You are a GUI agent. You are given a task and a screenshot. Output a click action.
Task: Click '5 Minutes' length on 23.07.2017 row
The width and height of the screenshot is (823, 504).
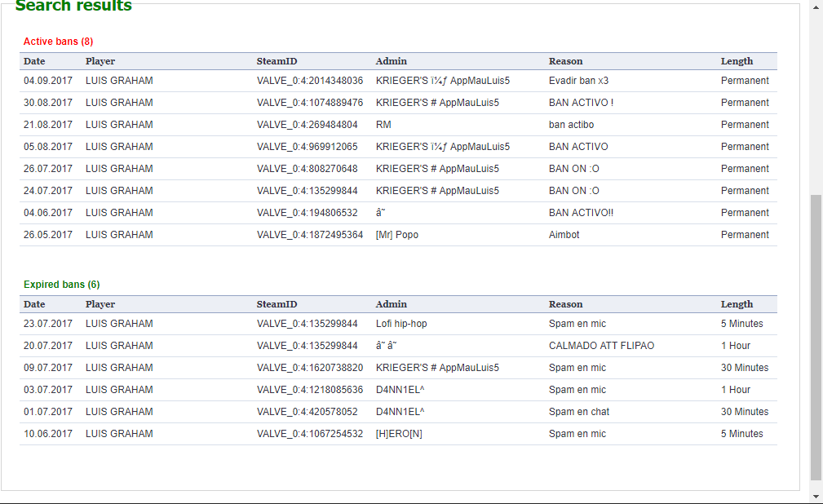(741, 324)
